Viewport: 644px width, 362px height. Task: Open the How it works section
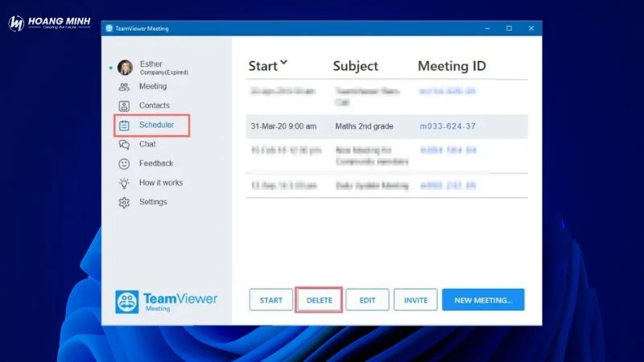[x=160, y=183]
